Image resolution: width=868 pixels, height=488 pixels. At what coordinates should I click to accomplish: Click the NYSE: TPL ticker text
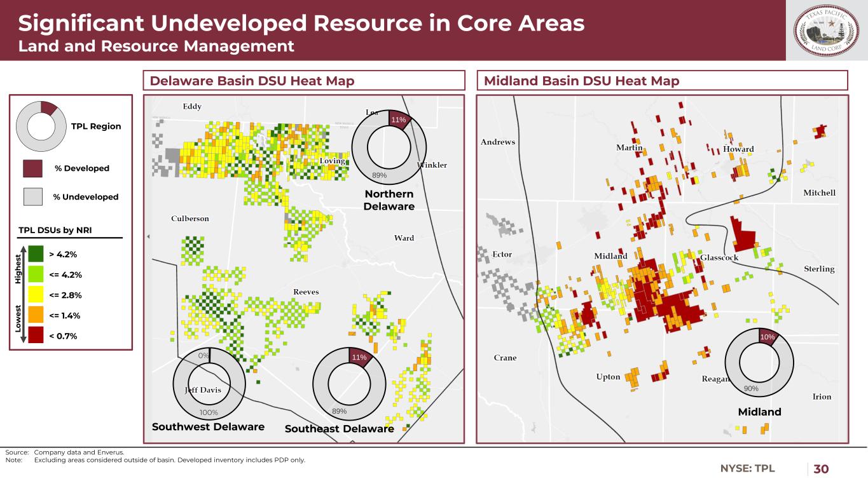pos(747,468)
